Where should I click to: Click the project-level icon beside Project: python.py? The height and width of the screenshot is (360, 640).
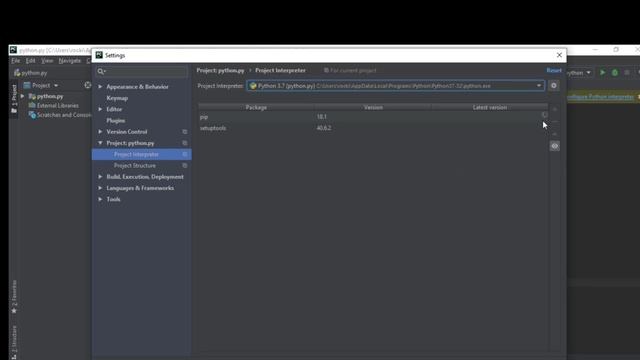[185, 143]
